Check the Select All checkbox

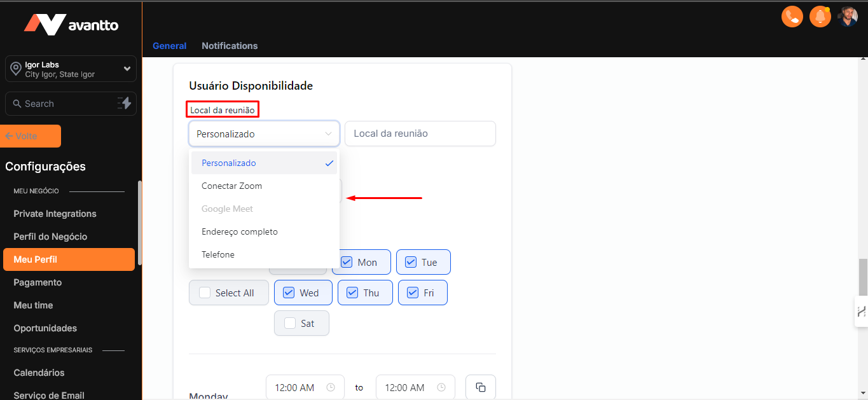pyautogui.click(x=205, y=293)
